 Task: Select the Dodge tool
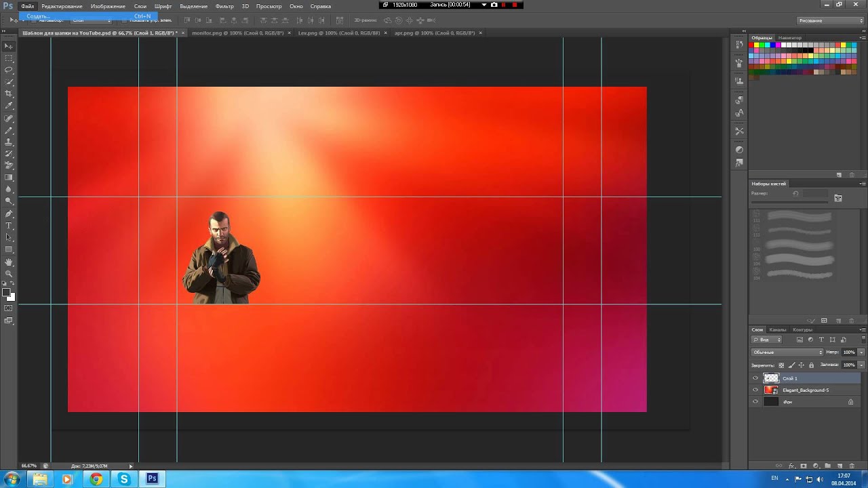(x=9, y=201)
